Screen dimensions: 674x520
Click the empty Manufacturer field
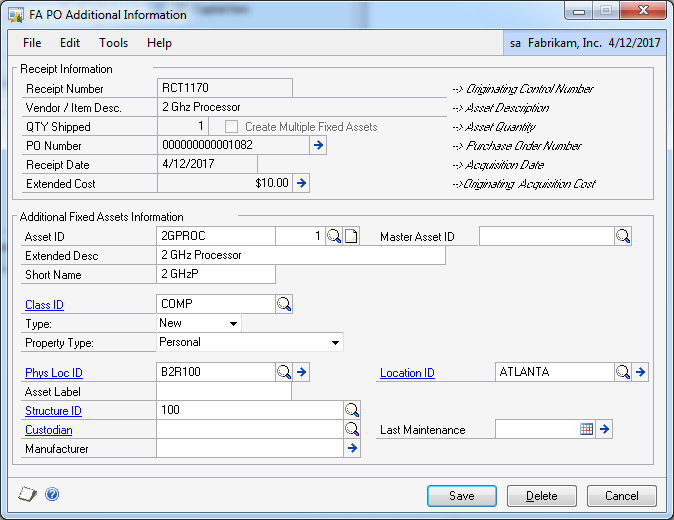tap(250, 448)
